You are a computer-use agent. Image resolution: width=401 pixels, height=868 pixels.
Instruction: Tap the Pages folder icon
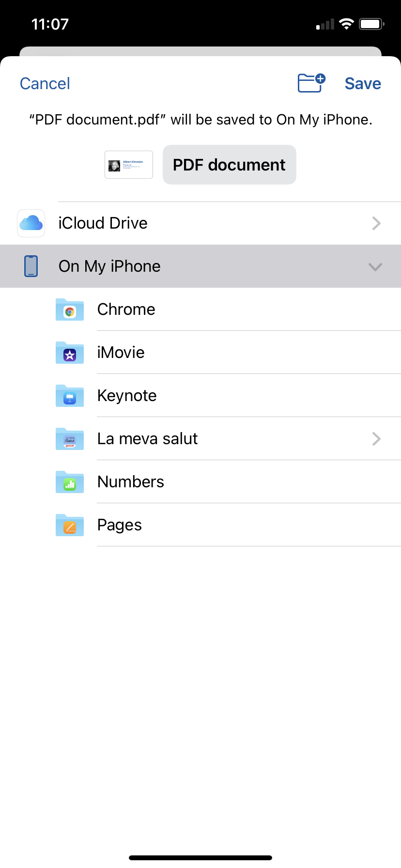[70, 526]
